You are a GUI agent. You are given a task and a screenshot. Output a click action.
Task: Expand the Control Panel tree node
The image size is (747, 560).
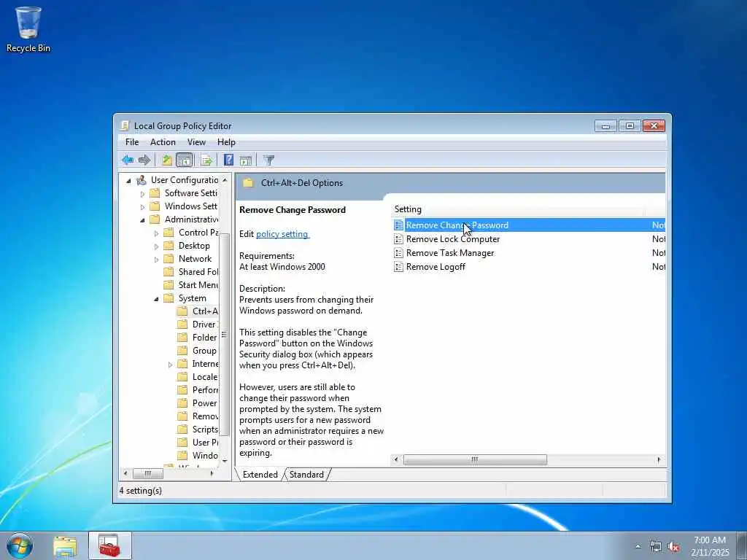[x=156, y=233]
